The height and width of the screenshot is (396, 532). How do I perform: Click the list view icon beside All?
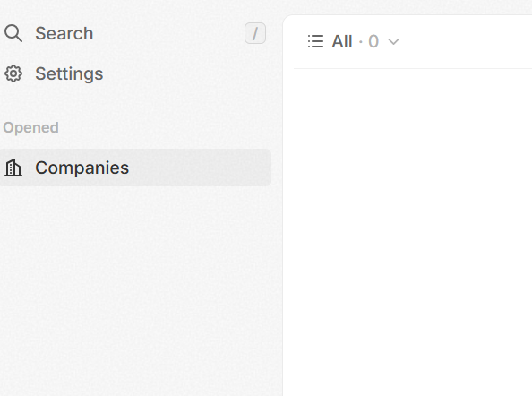click(315, 41)
